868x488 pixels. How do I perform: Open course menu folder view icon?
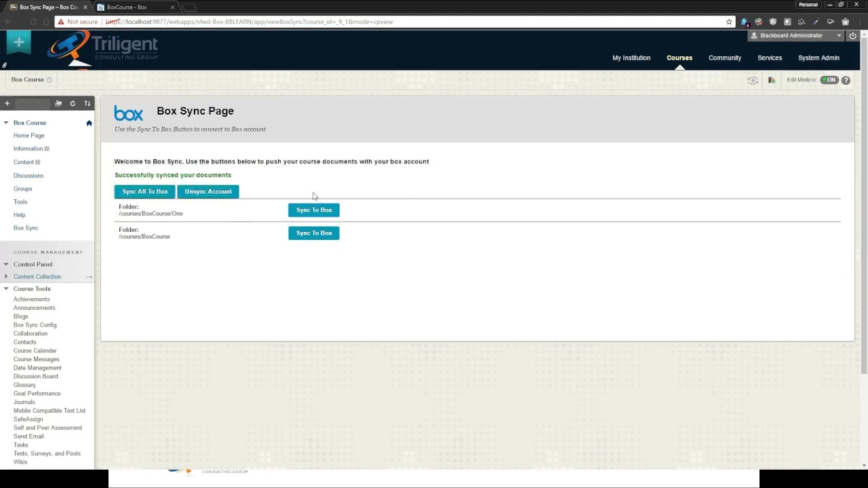[x=58, y=104]
